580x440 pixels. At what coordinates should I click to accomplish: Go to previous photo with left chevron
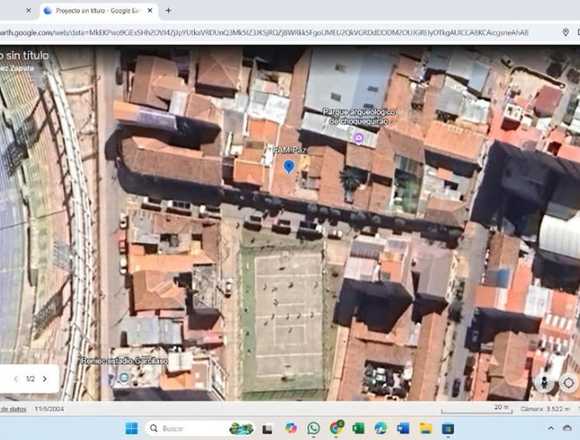tap(16, 379)
